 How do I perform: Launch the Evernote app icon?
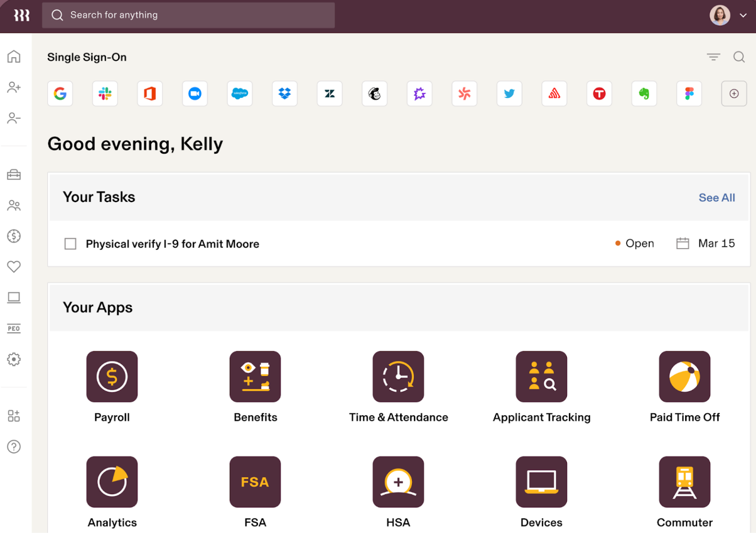pyautogui.click(x=644, y=94)
